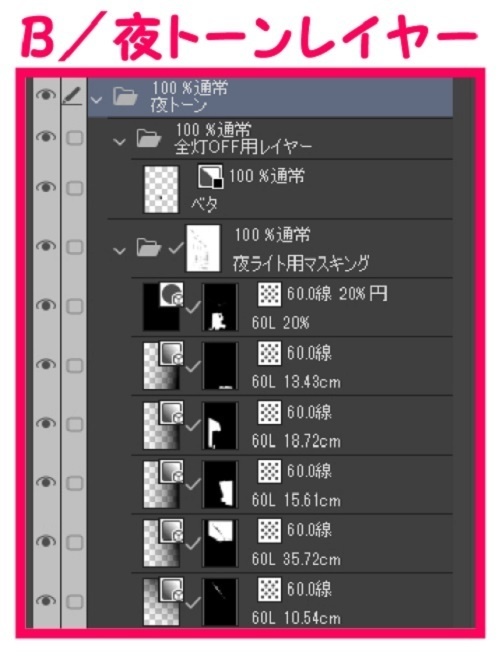Check the lock box of 60L 20%

[75, 306]
